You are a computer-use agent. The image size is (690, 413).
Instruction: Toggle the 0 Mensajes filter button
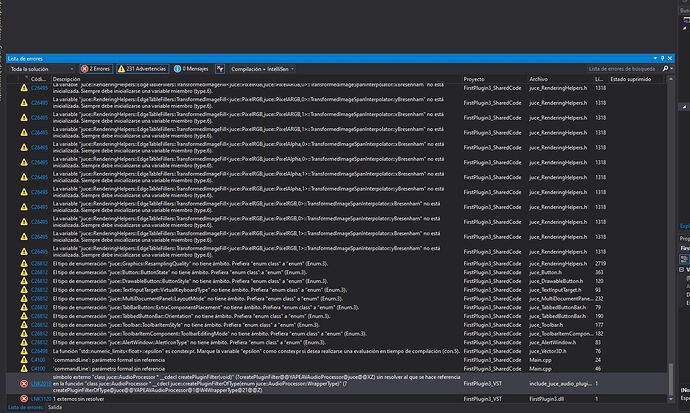click(x=191, y=69)
